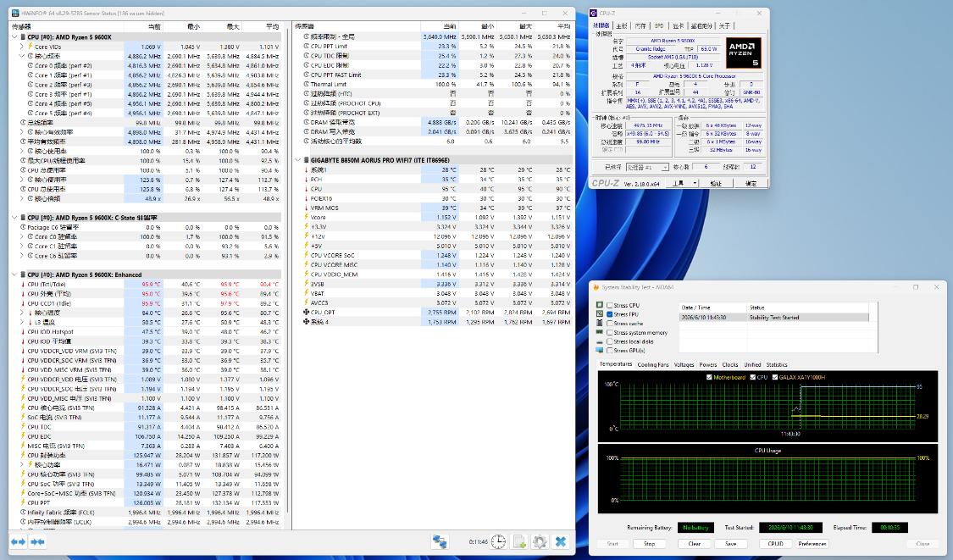Image resolution: width=953 pixels, height=560 pixels.
Task: Enable Stress system memory checkbox
Action: 610,333
